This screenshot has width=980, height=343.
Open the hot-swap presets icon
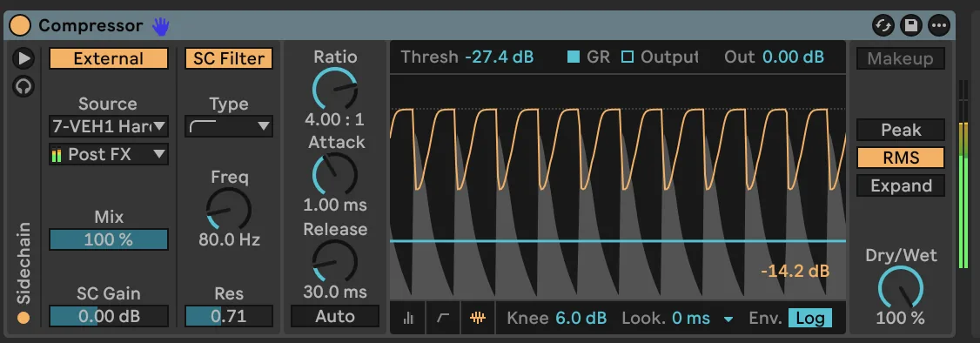coord(883,25)
